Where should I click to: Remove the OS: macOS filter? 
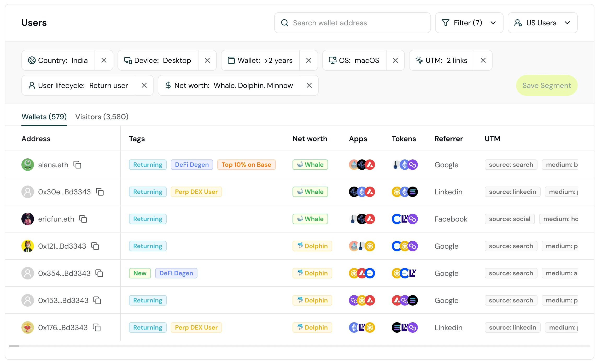point(395,60)
